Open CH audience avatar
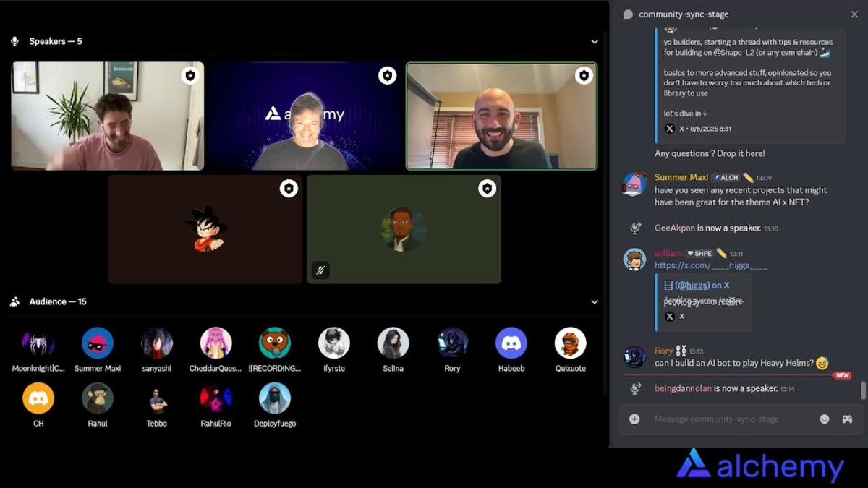The image size is (868, 488). [38, 398]
